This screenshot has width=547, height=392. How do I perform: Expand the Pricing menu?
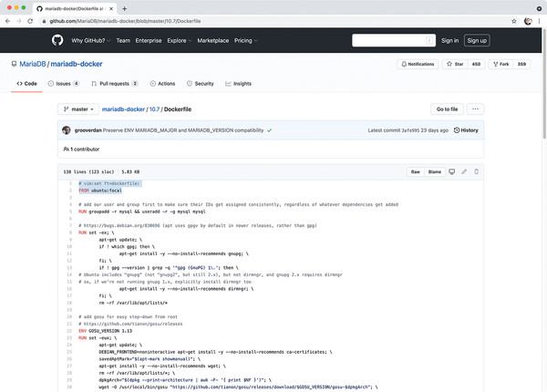tap(246, 40)
